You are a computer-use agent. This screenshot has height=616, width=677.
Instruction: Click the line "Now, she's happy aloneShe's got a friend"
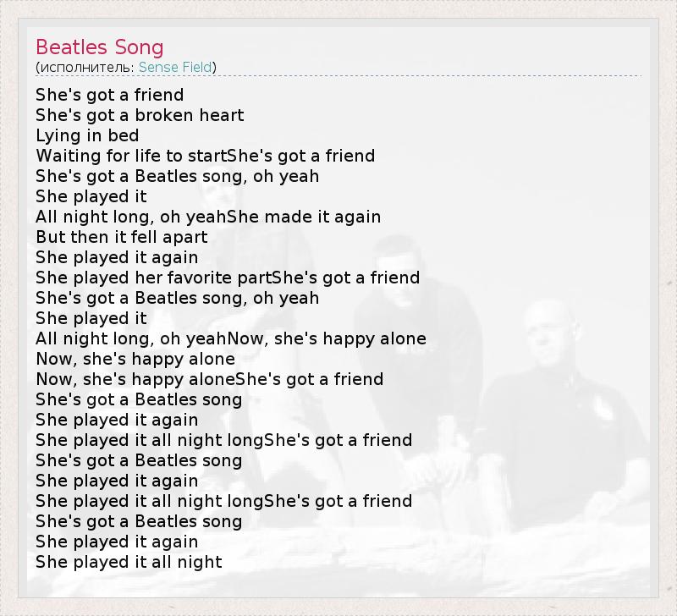[x=209, y=379]
